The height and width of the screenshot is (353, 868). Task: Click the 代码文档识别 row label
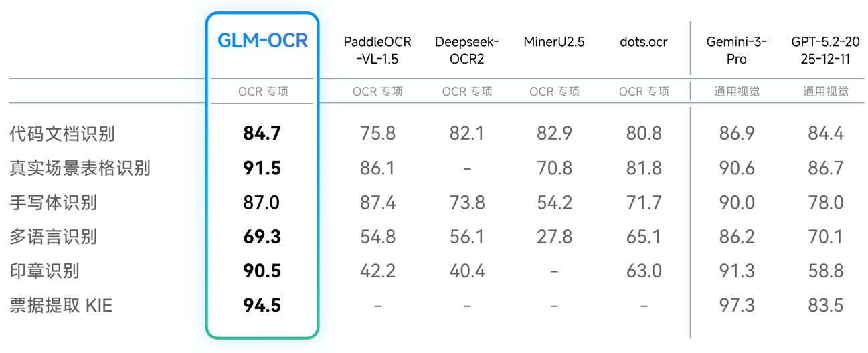coord(62,134)
